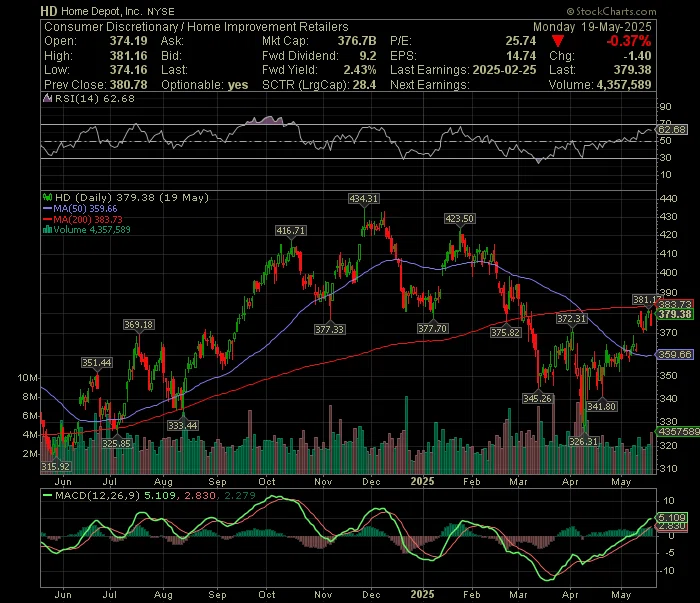Click the header Last value 379.38
This screenshot has height=603, width=700.
click(x=633, y=70)
